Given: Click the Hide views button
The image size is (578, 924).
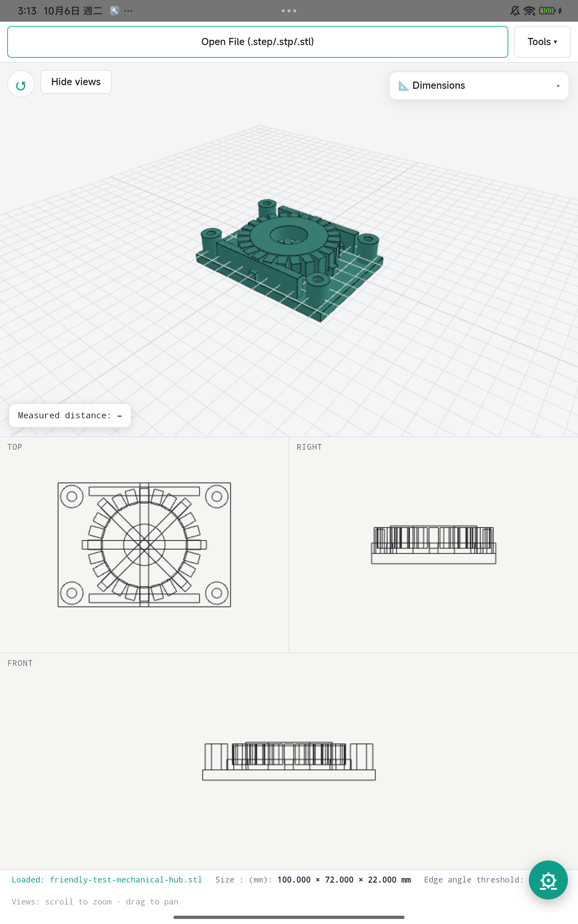Looking at the screenshot, I should coord(76,82).
